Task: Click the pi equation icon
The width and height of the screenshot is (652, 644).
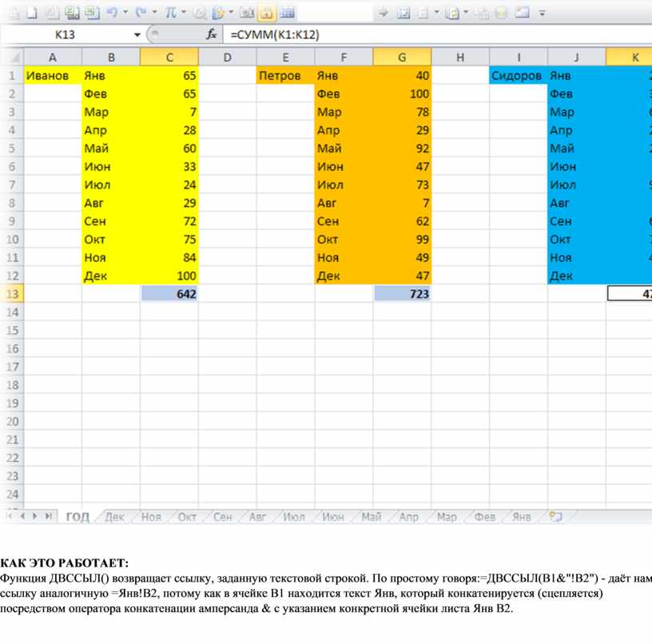Action: (170, 13)
